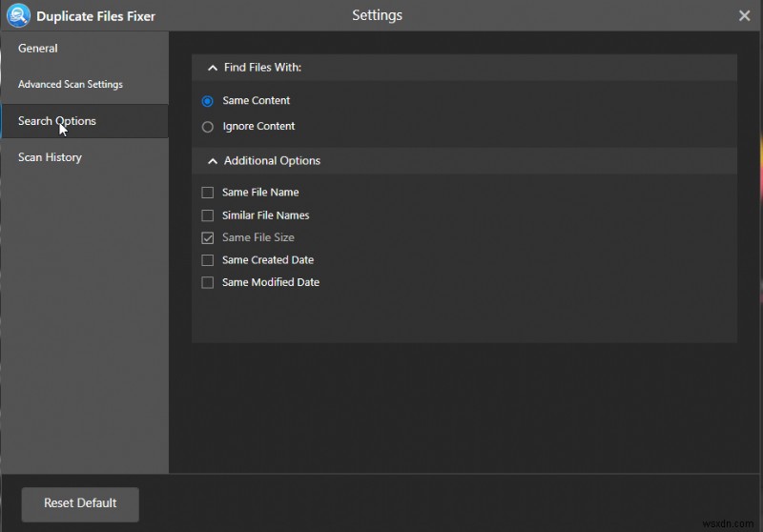
Task: Open the General settings section
Action: (38, 49)
